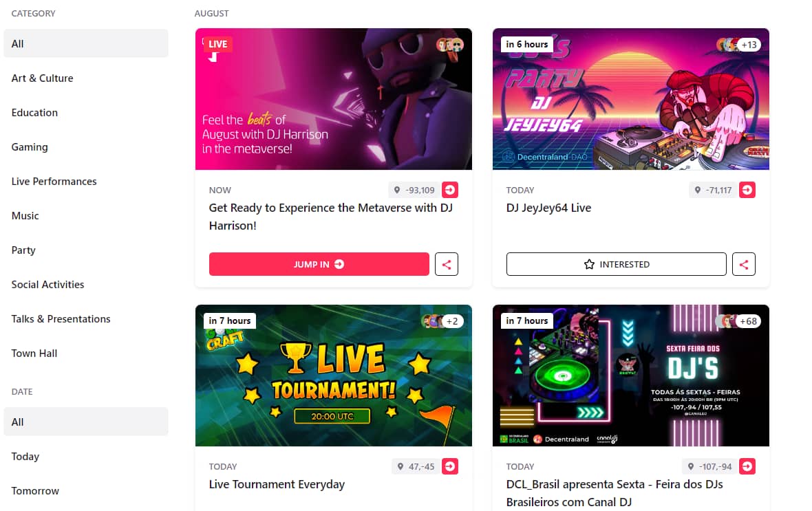
Task: Click the red jump-in arrow beside 47,-45
Action: [449, 466]
